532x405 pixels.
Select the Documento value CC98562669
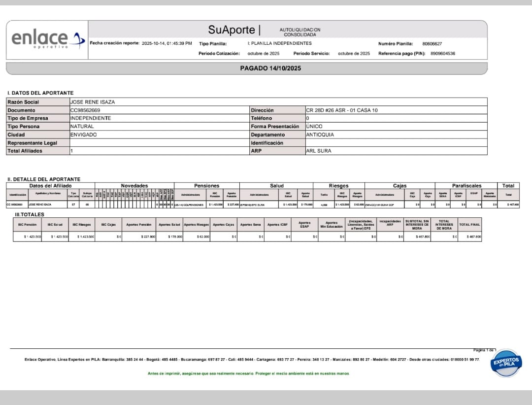[85, 110]
